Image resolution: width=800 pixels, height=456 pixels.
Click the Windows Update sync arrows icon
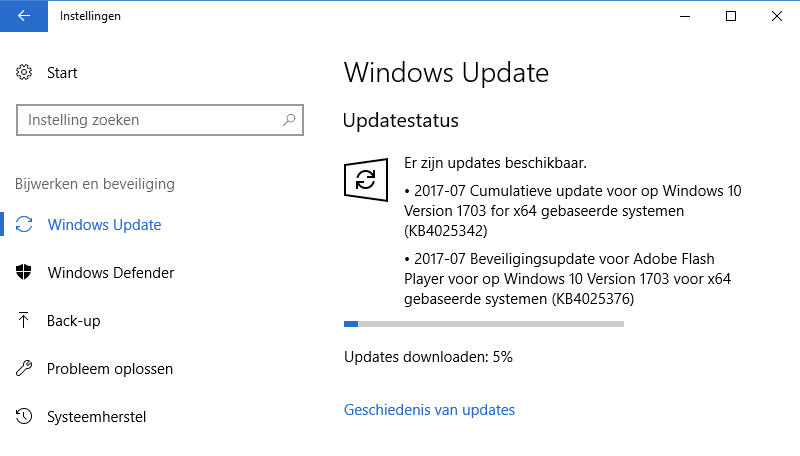coord(25,225)
